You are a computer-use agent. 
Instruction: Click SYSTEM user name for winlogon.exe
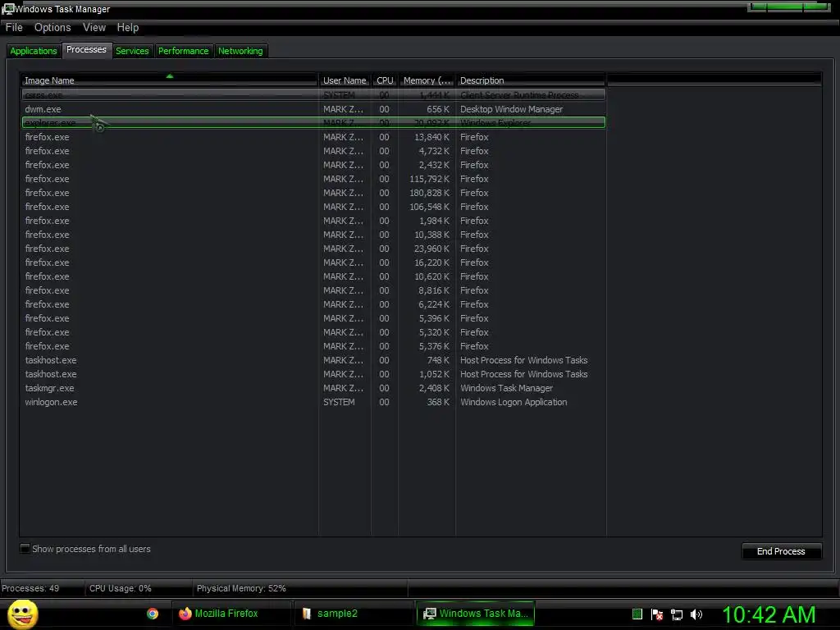(x=339, y=402)
